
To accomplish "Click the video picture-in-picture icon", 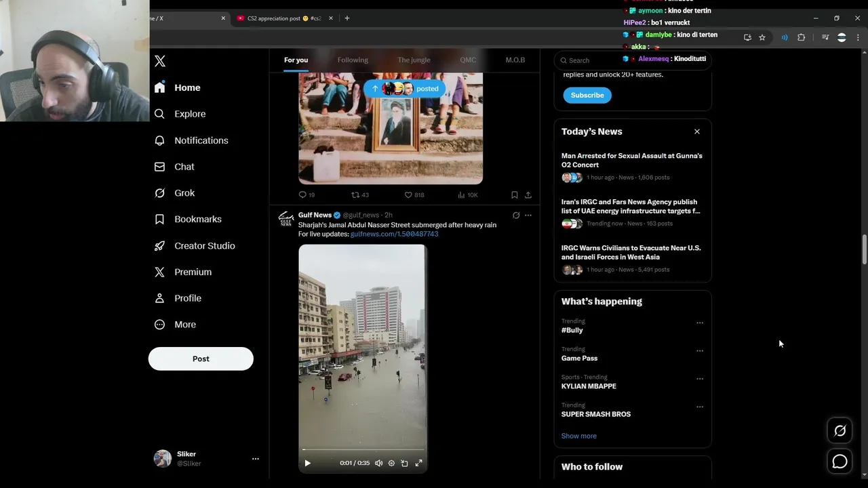I will pos(404,463).
